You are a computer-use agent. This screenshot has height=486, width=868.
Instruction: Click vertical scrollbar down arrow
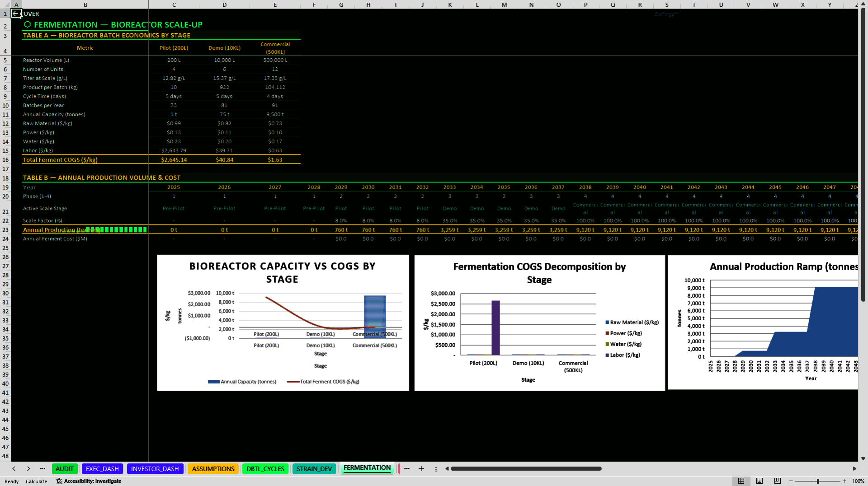pyautogui.click(x=863, y=458)
